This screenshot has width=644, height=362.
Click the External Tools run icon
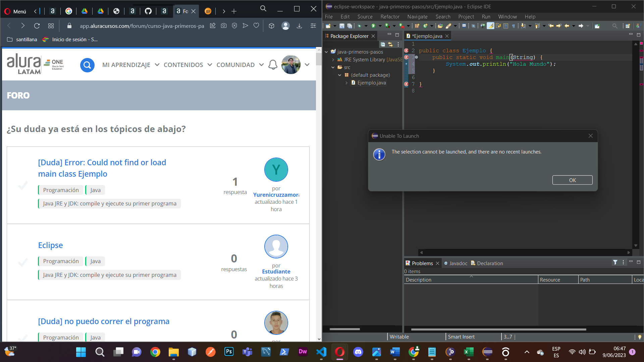tap(401, 26)
